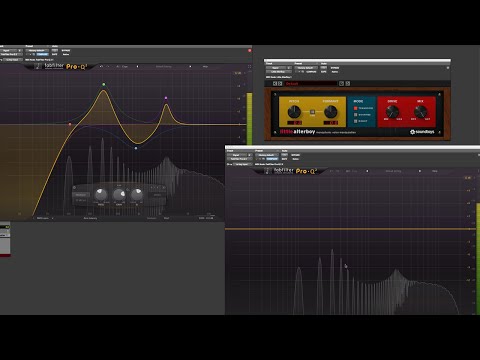Toggle the Link button between Pitch and Formant
Screen dimensions: 480x360
point(312,112)
